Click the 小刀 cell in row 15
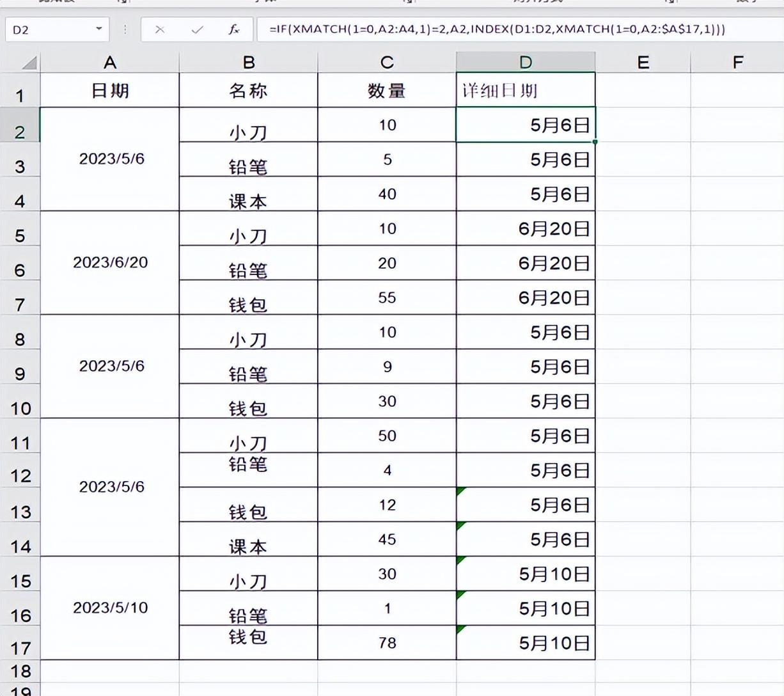784x696 pixels. point(249,574)
